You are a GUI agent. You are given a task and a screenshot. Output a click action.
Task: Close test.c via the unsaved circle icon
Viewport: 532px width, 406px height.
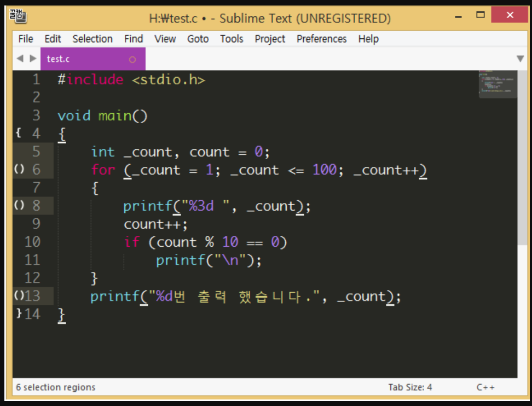pos(132,60)
